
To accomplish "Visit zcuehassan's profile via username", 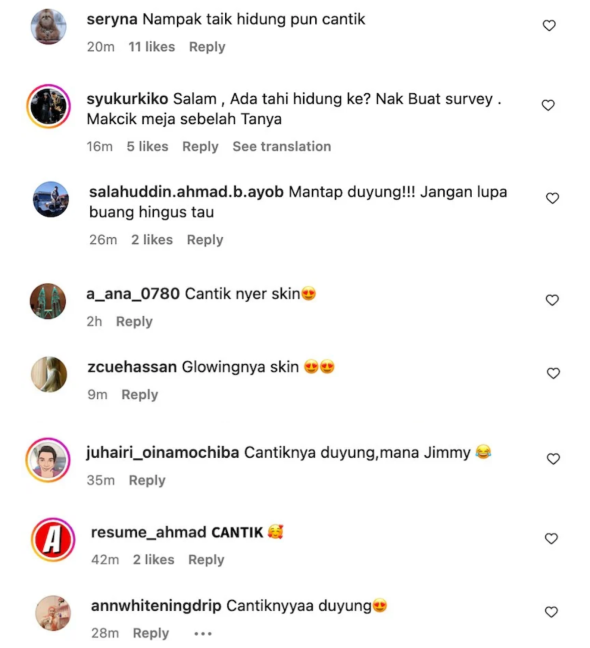I will [132, 367].
